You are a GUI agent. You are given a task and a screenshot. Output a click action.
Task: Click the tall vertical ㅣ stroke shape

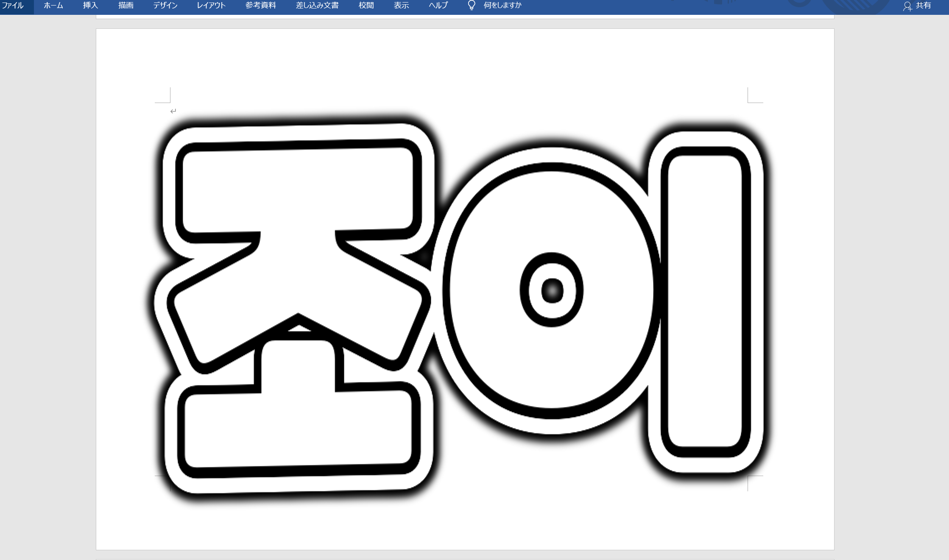pos(705,301)
